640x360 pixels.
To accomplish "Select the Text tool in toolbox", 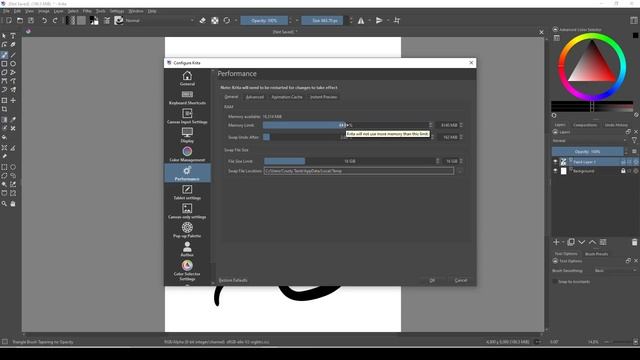I will [x=13, y=36].
